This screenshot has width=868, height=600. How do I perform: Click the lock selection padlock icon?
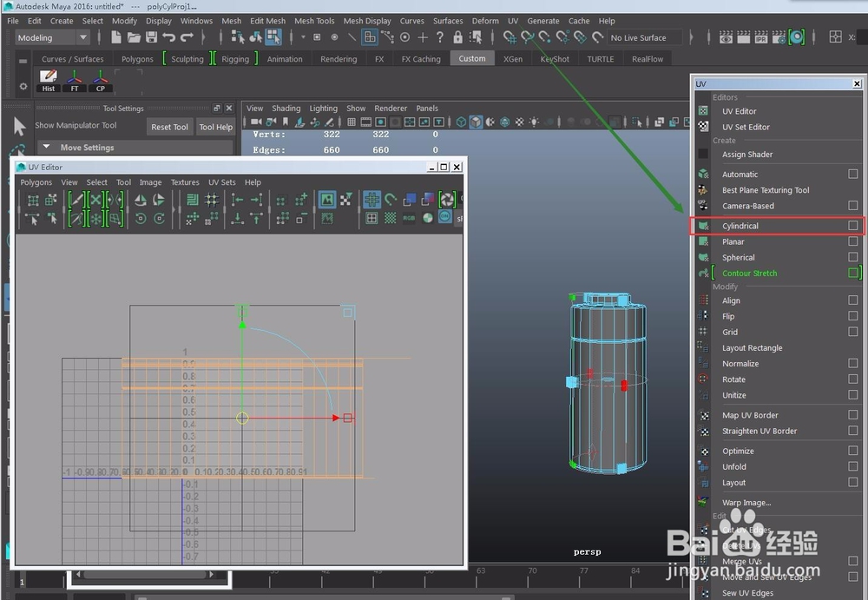tap(457, 37)
